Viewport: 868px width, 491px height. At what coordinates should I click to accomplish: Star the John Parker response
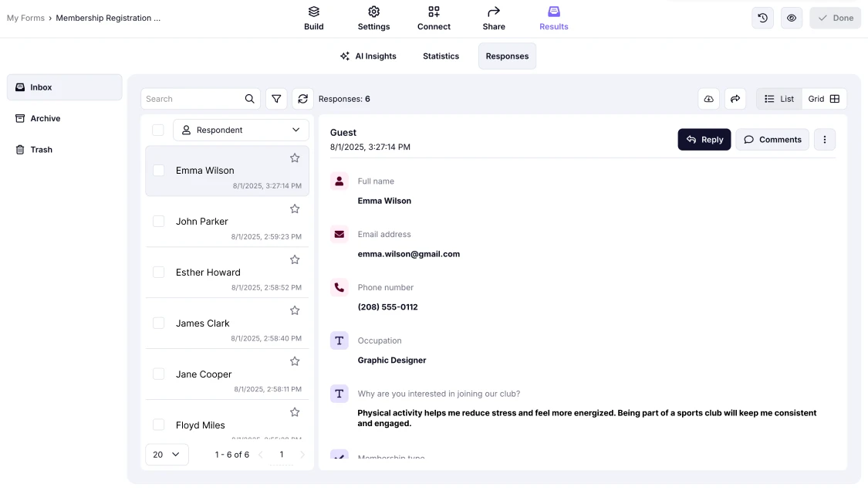(295, 208)
